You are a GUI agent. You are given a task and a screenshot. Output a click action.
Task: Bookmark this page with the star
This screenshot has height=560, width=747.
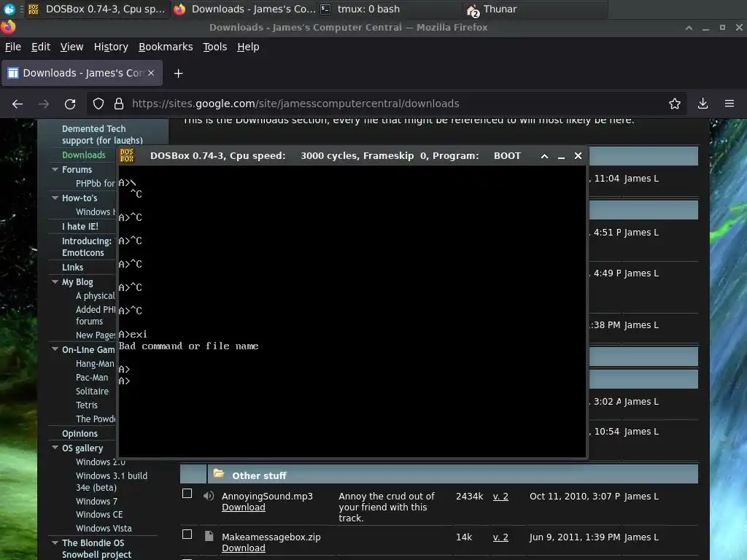point(675,104)
